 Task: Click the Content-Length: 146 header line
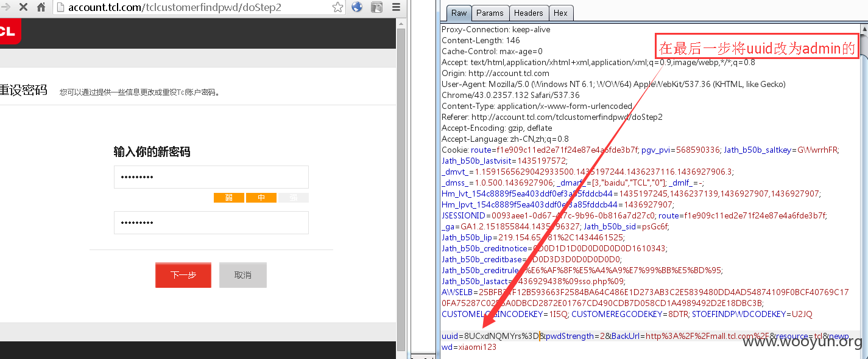[481, 40]
